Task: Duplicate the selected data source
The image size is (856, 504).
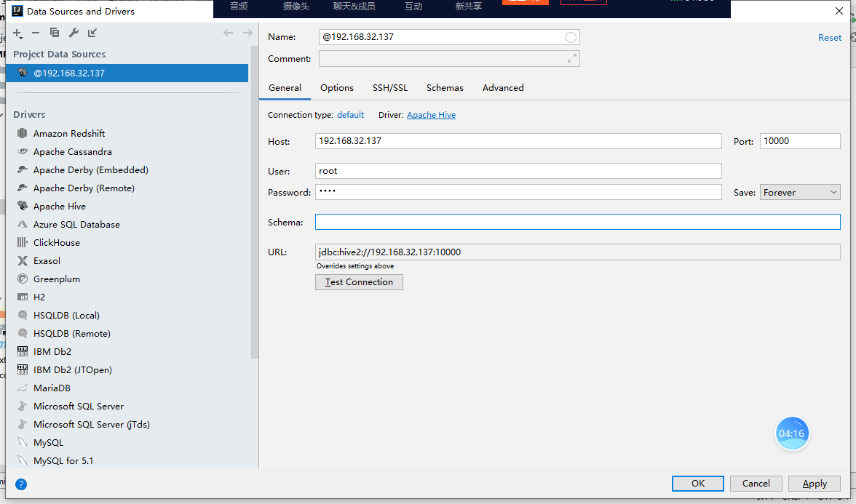Action: click(55, 33)
